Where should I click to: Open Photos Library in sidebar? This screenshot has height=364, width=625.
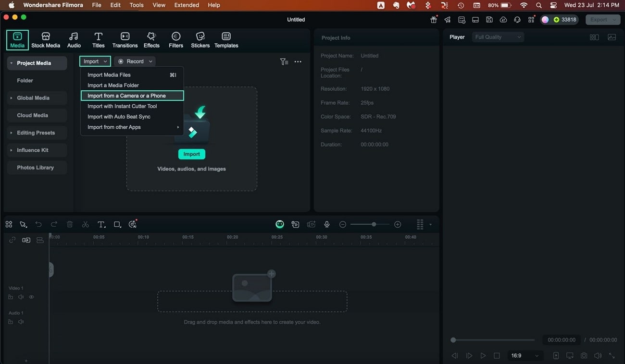pyautogui.click(x=37, y=168)
